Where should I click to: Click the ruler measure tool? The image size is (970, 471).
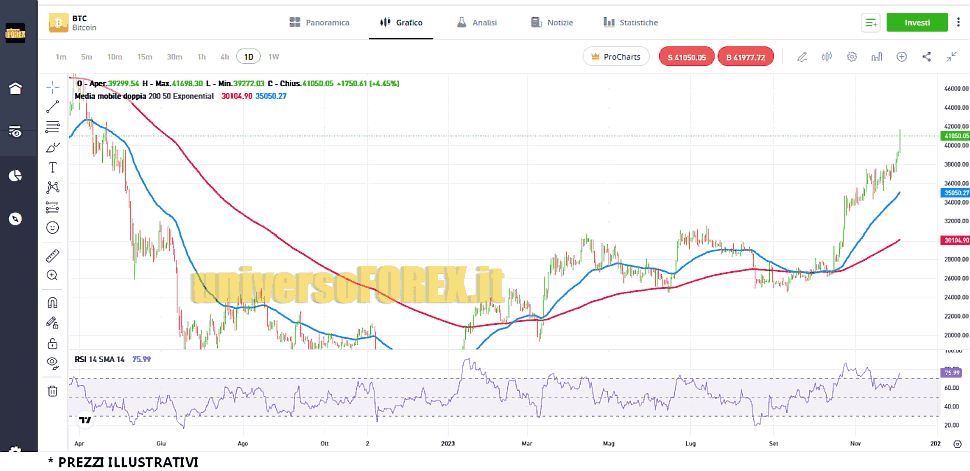point(53,255)
